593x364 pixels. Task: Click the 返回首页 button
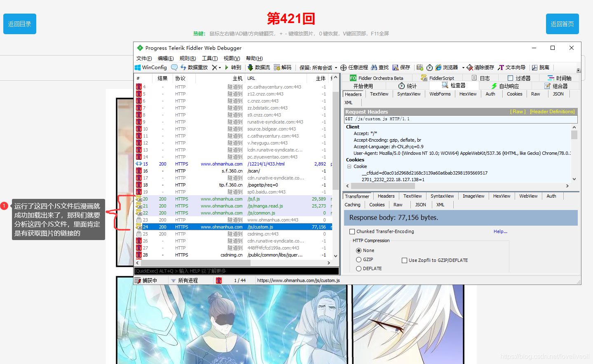[x=563, y=24]
